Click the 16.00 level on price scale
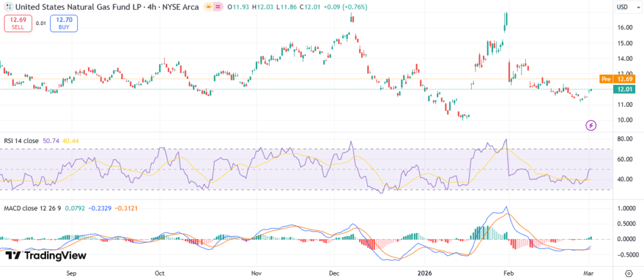 click(625, 28)
